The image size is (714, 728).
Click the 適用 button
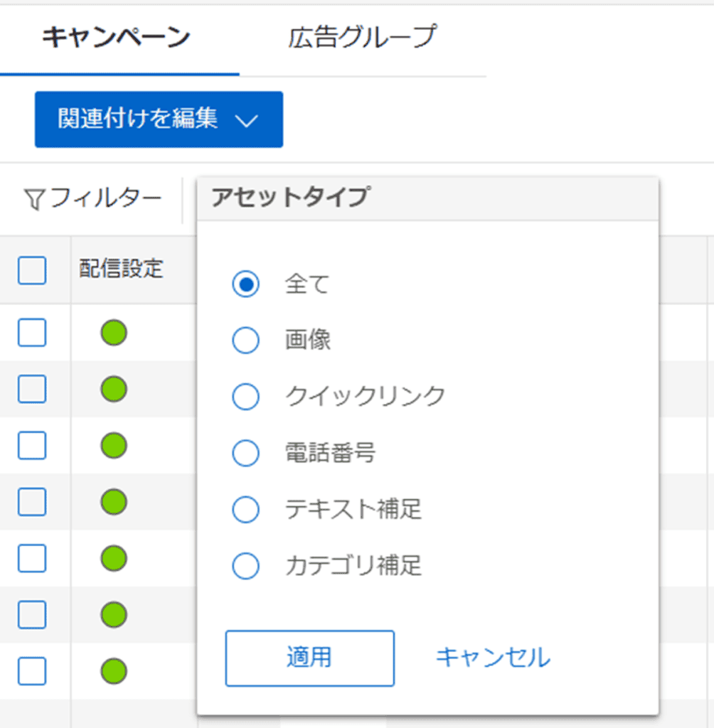[310, 658]
